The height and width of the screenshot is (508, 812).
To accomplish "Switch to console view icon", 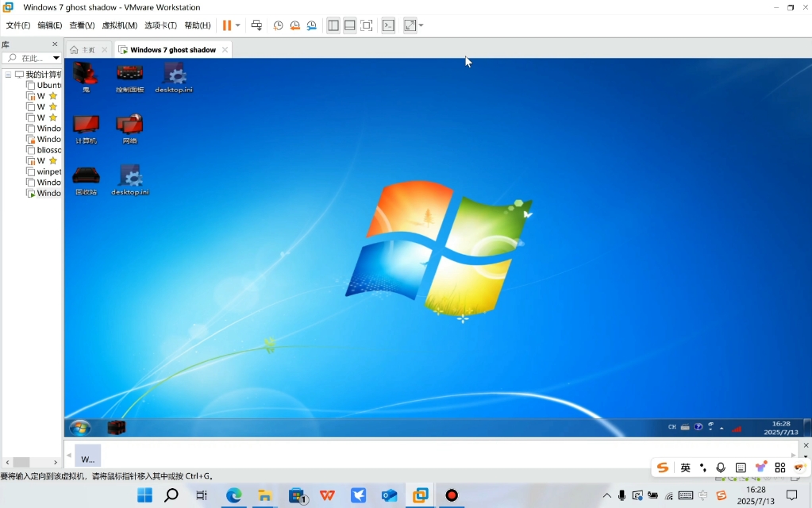I will tap(388, 25).
